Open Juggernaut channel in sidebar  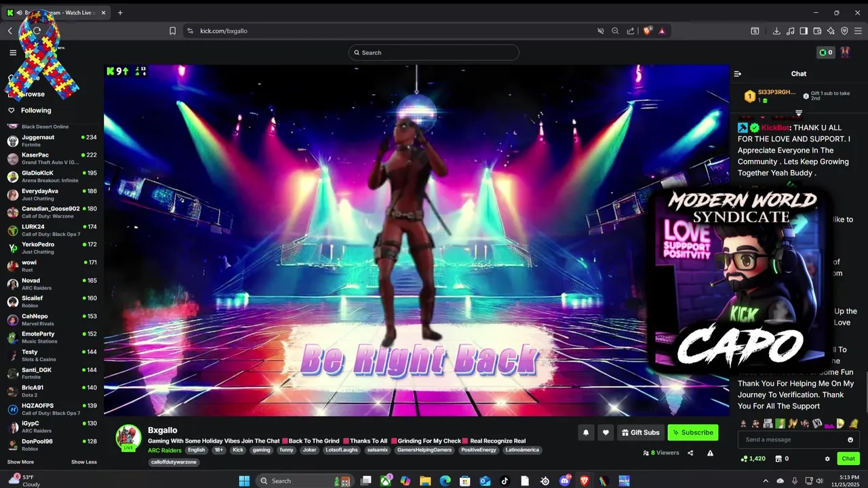click(52, 140)
